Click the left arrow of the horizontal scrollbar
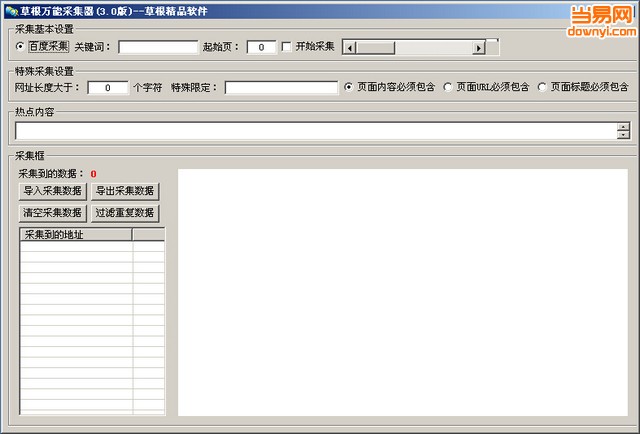Viewport: 640px width, 434px height. [x=349, y=48]
